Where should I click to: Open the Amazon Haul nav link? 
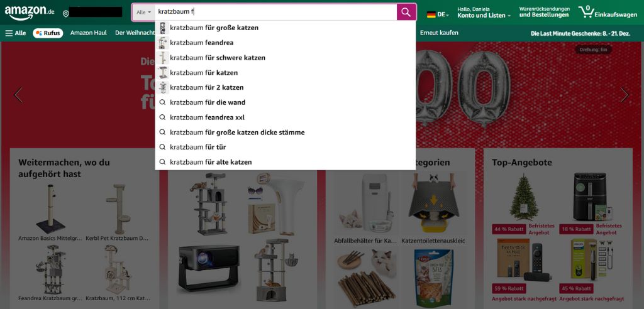[88, 33]
